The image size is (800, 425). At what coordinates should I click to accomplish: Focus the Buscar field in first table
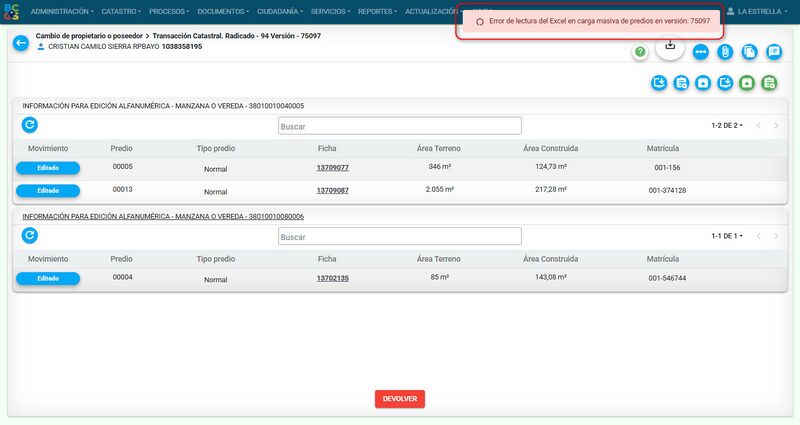[399, 126]
